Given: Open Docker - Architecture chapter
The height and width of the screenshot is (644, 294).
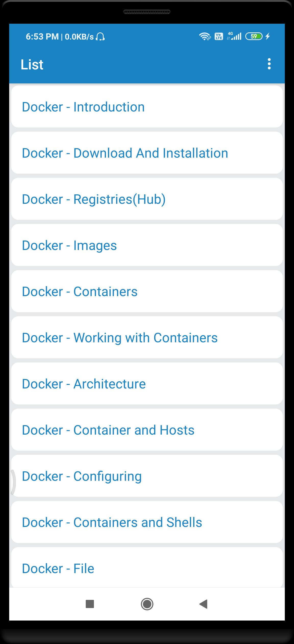Looking at the screenshot, I should click(x=147, y=384).
